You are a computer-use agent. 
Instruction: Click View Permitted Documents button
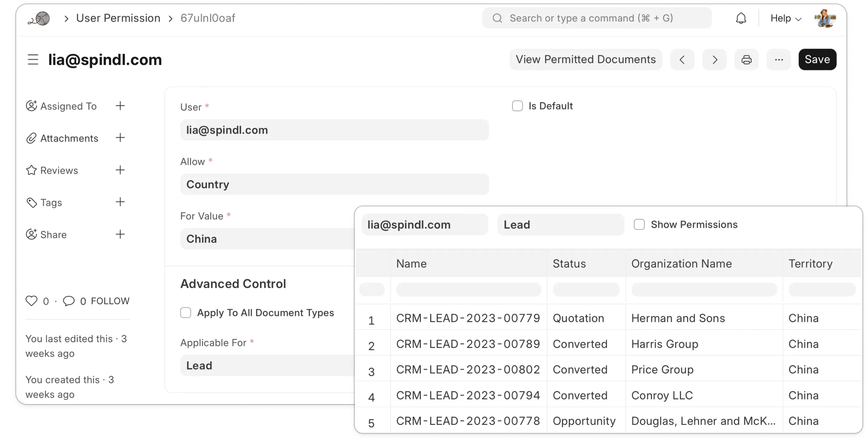[x=585, y=60]
